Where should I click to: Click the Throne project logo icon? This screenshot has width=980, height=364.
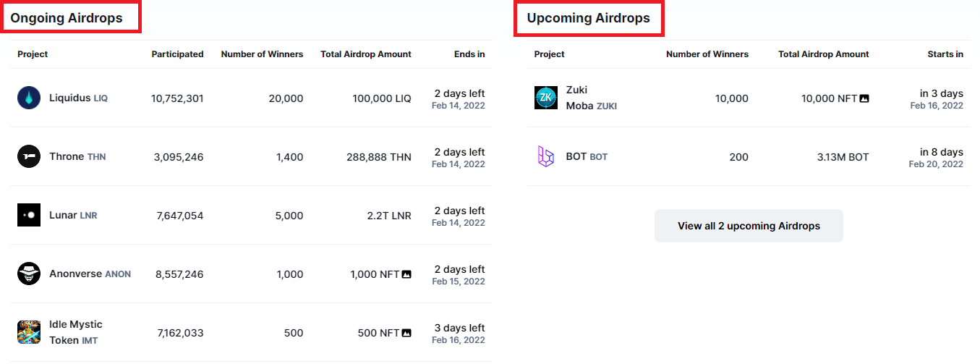[x=29, y=156]
